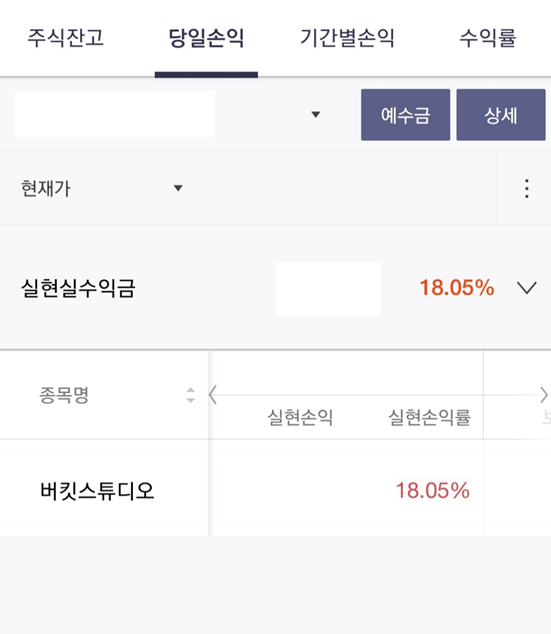Open the 현재가 dropdown arrow
The height and width of the screenshot is (634, 551).
click(x=178, y=188)
